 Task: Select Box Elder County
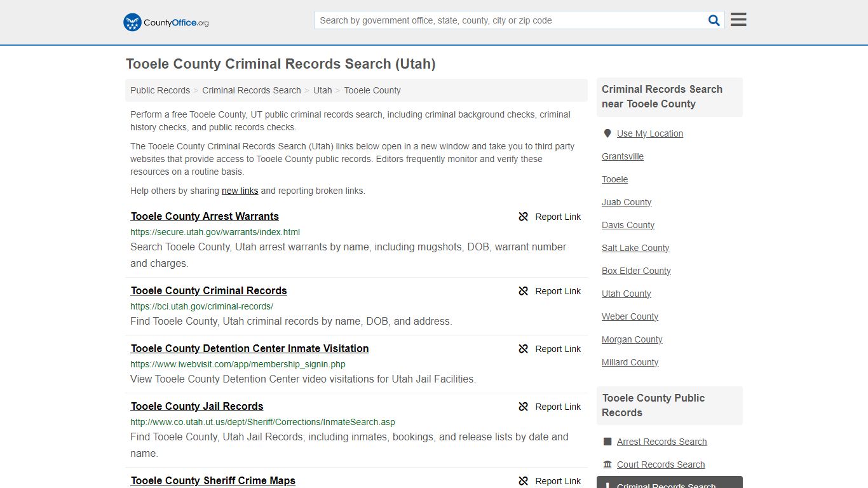click(x=636, y=271)
